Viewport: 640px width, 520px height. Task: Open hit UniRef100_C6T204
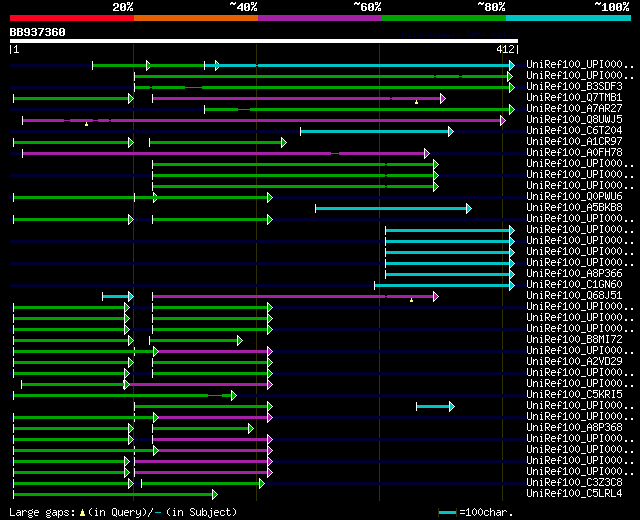click(x=574, y=131)
